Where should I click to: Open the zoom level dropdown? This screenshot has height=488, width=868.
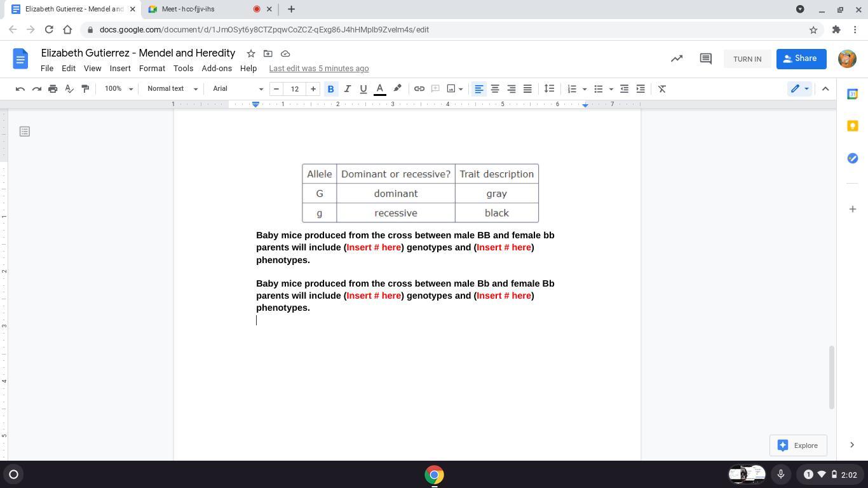119,89
